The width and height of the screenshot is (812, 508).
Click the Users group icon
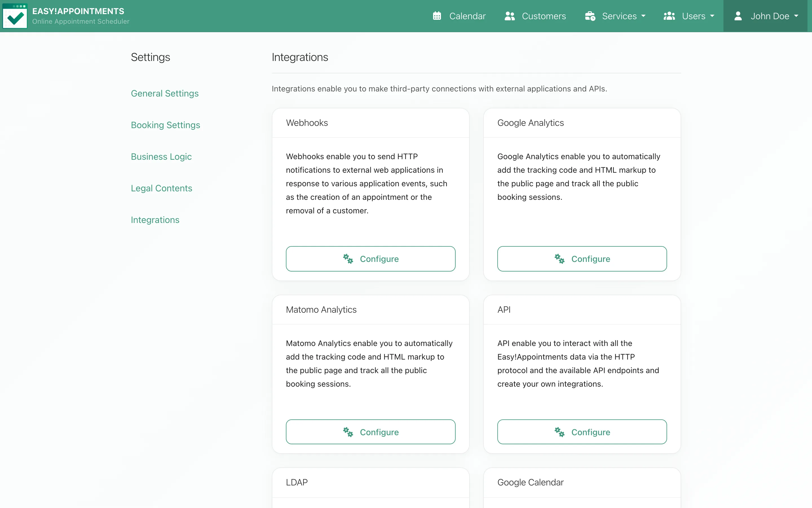coord(669,16)
